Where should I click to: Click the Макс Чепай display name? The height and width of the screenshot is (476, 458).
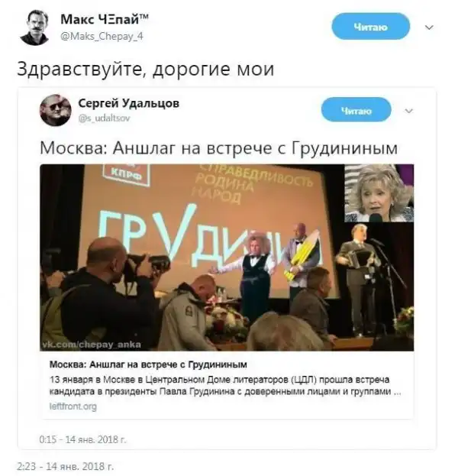105,19
